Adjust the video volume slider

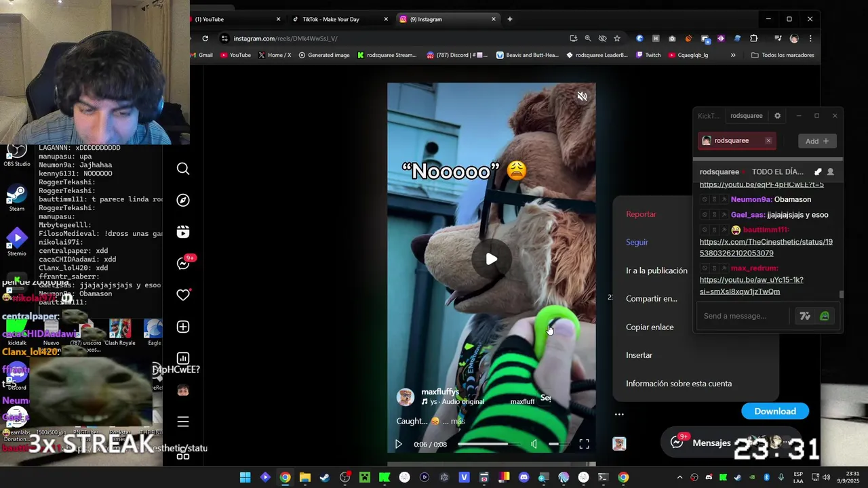tap(559, 444)
